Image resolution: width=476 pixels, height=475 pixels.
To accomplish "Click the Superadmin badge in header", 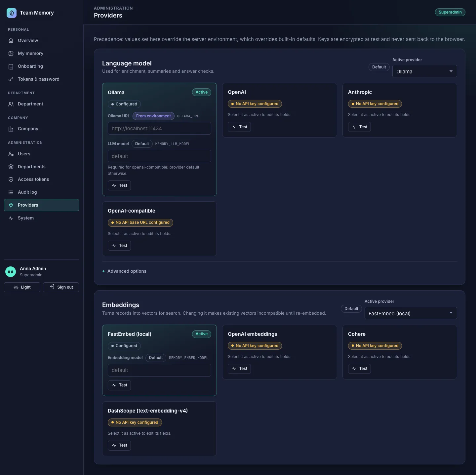I will [450, 12].
